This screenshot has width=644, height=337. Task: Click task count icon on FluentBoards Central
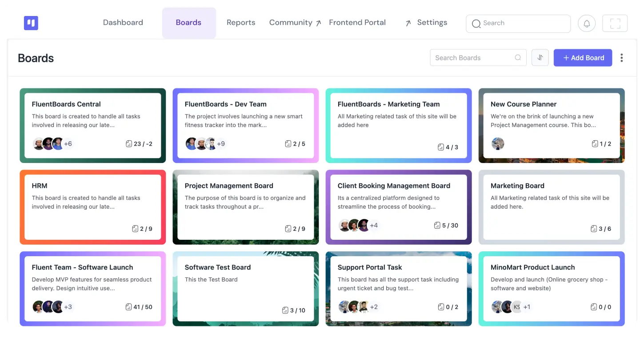(129, 144)
